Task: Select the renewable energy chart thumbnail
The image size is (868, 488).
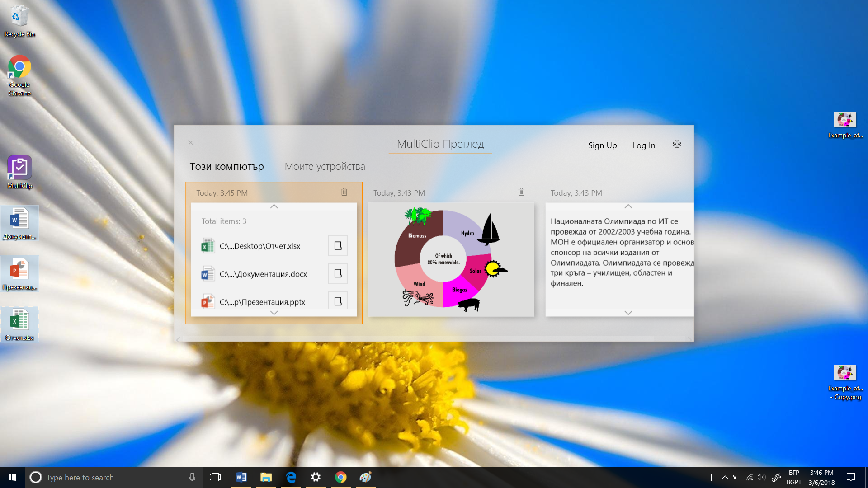Action: click(451, 259)
